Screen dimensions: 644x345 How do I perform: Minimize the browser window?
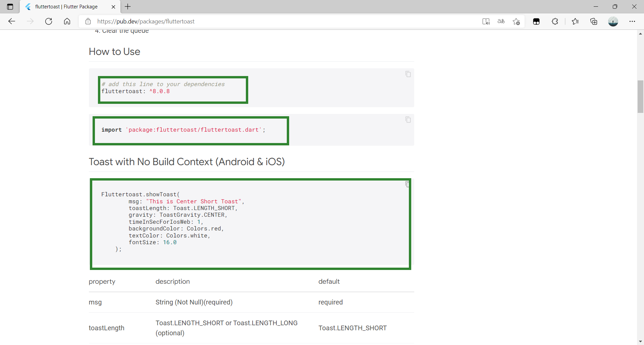pyautogui.click(x=596, y=7)
